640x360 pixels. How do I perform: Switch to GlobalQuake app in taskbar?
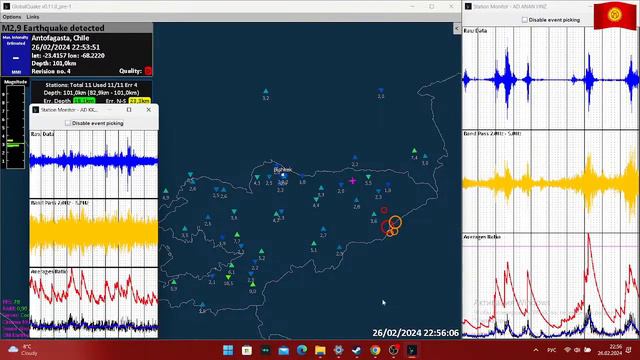tap(412, 350)
